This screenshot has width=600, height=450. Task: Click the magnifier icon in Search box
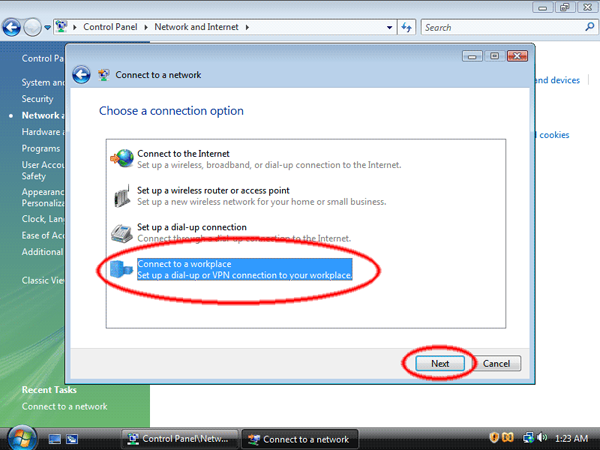(x=589, y=27)
